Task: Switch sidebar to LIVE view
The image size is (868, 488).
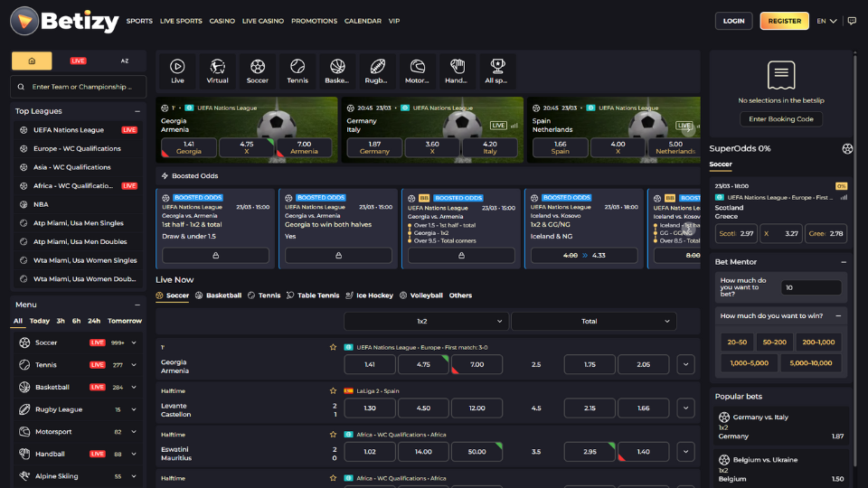Action: tap(78, 61)
